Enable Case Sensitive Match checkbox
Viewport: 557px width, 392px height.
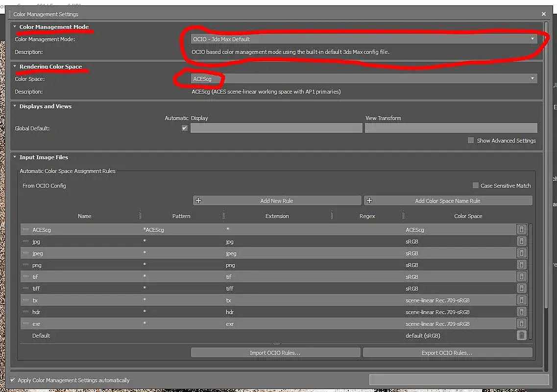(x=475, y=185)
